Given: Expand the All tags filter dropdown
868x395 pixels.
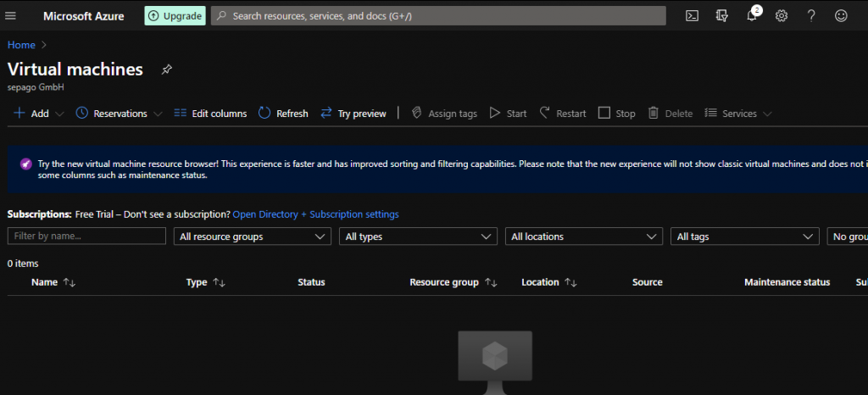Looking at the screenshot, I should (x=745, y=236).
